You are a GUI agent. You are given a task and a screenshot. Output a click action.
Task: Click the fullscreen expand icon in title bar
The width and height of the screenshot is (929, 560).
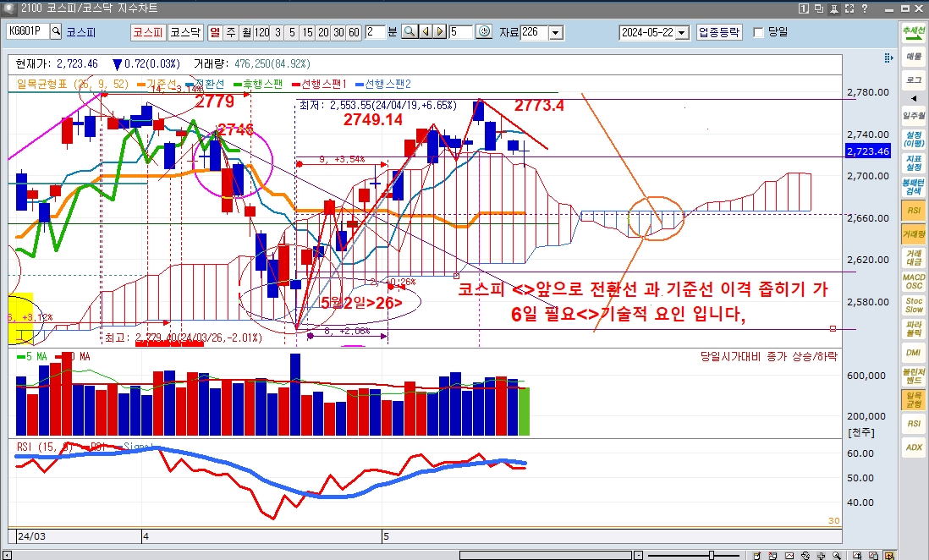coord(849,8)
